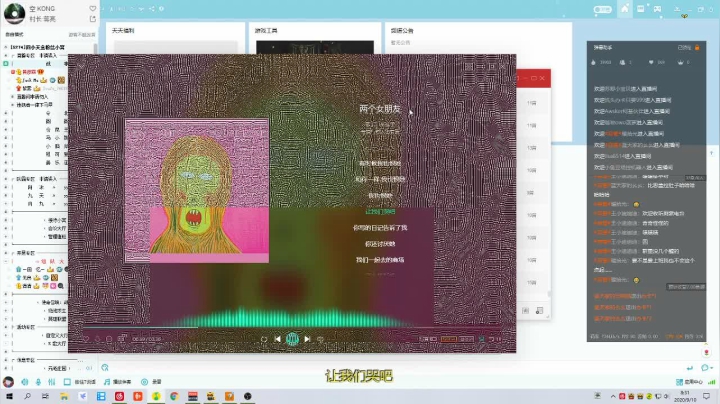Open Task View on taskbar
Image resolution: width=720 pixels, height=404 pixels.
[x=45, y=396]
